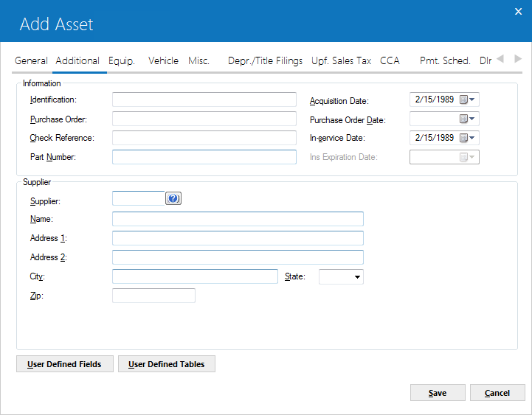The image size is (532, 415).
Task: Expand the State dropdown
Action: [x=357, y=276]
